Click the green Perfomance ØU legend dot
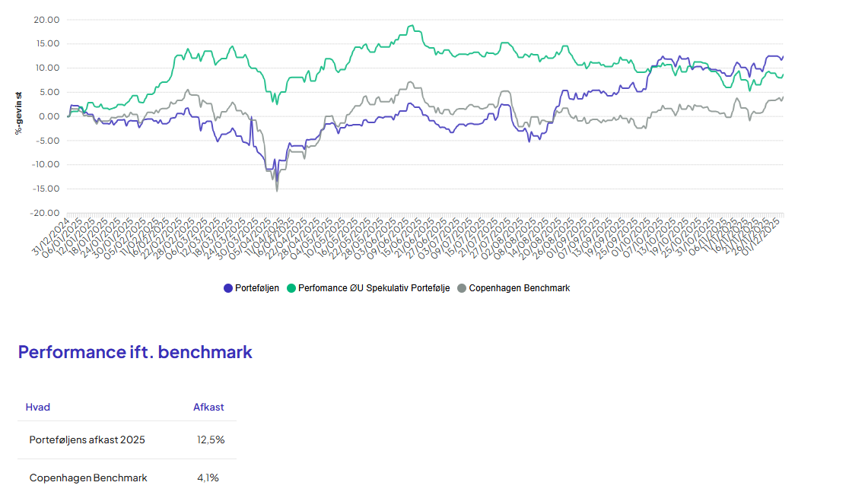The image size is (868, 495). coord(291,288)
